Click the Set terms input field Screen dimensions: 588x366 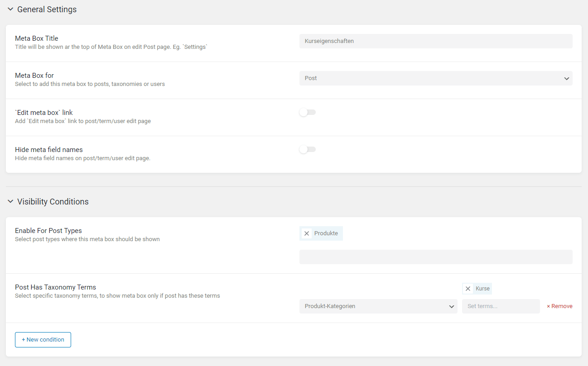click(x=501, y=306)
